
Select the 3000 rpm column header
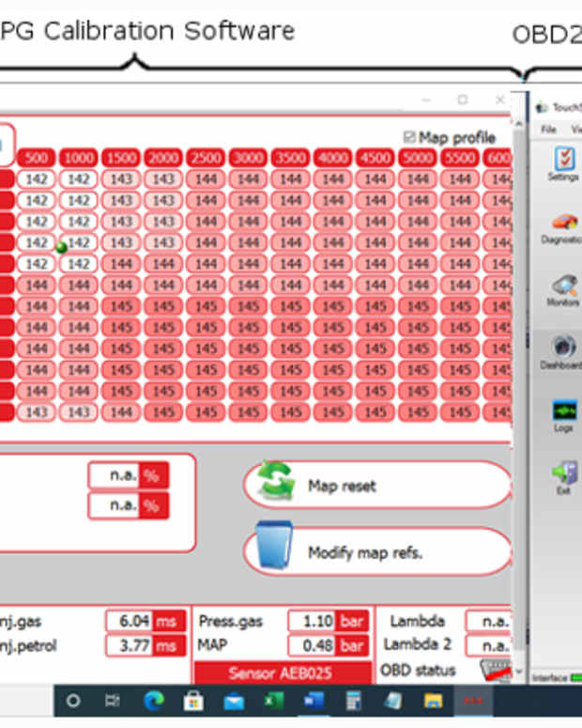249,158
